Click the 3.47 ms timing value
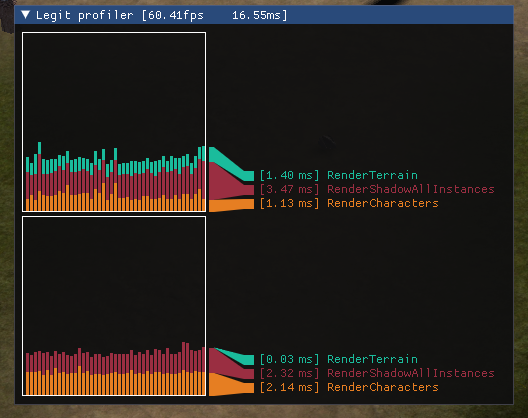Viewport: 528px width, 418px height. point(289,189)
